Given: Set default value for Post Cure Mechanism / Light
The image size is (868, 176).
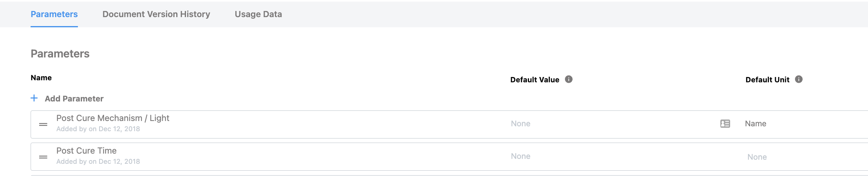Looking at the screenshot, I should coord(520,123).
